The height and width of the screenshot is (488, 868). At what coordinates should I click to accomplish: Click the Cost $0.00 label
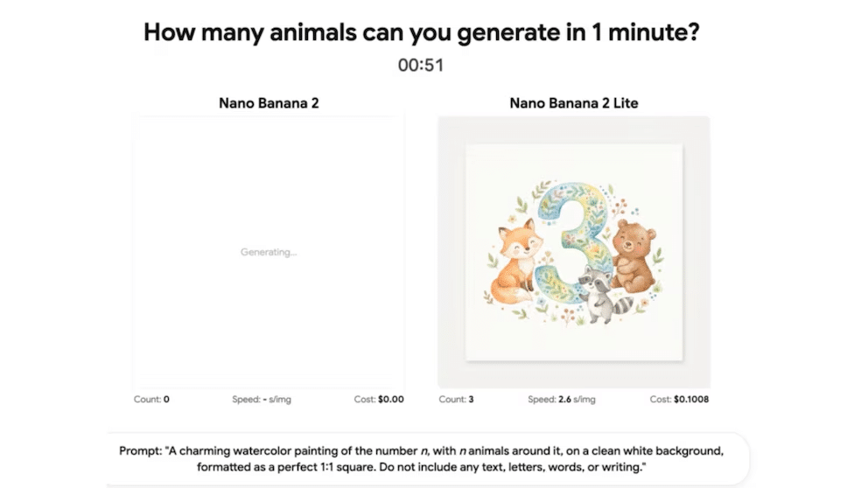pos(379,399)
